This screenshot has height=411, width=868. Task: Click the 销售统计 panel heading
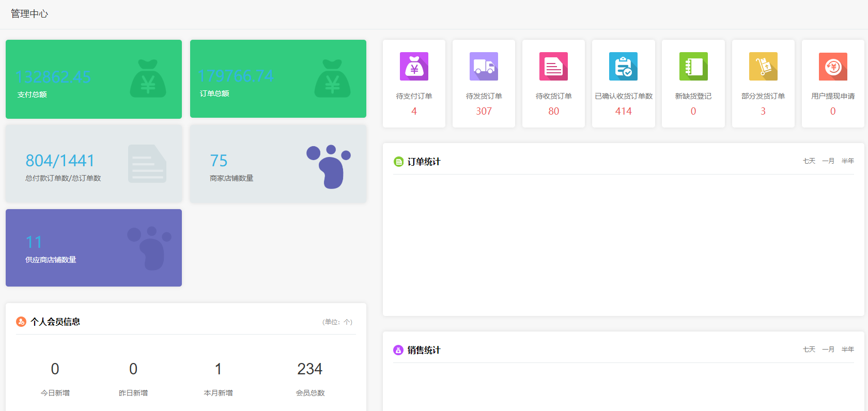(424, 350)
